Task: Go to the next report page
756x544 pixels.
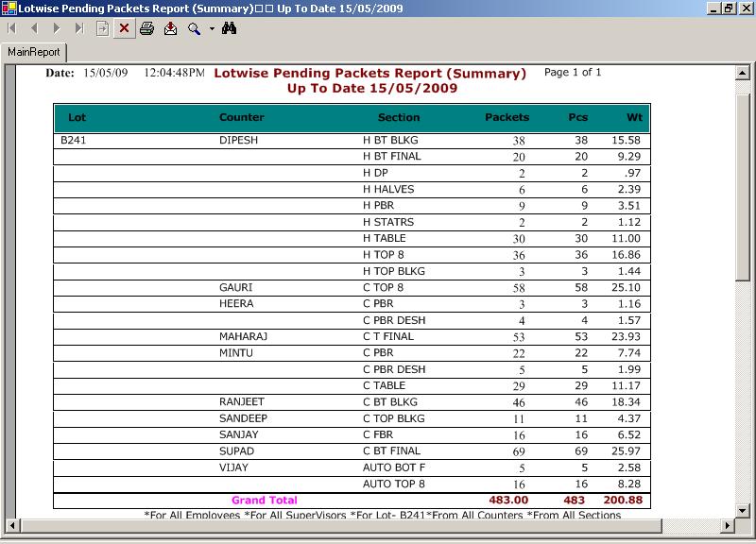Action: [57, 29]
